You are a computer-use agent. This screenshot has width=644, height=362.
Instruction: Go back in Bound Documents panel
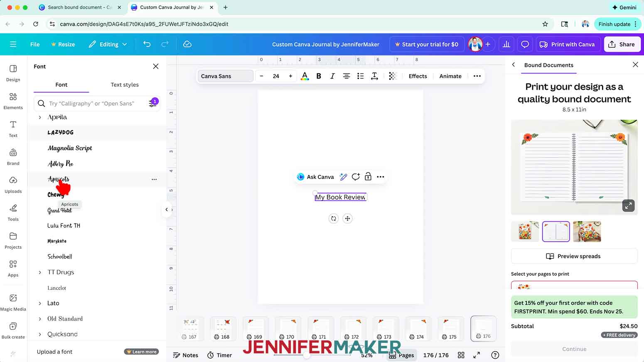(x=514, y=65)
